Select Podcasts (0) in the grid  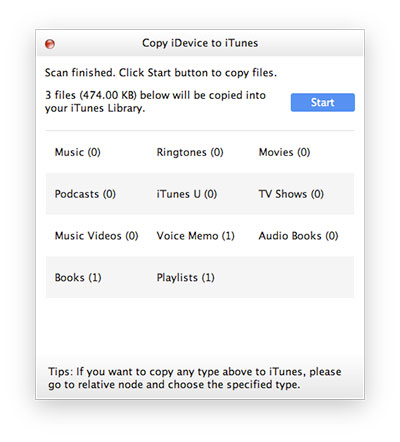[85, 194]
